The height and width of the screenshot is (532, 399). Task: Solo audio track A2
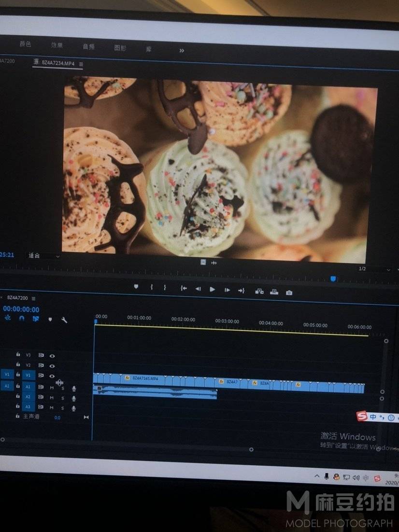[x=63, y=398]
